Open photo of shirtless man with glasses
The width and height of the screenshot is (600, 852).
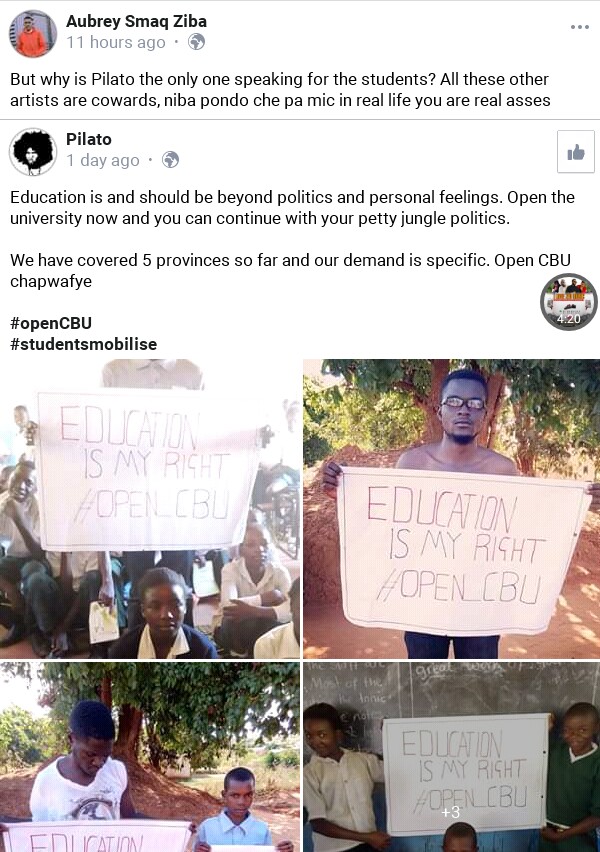click(x=452, y=508)
